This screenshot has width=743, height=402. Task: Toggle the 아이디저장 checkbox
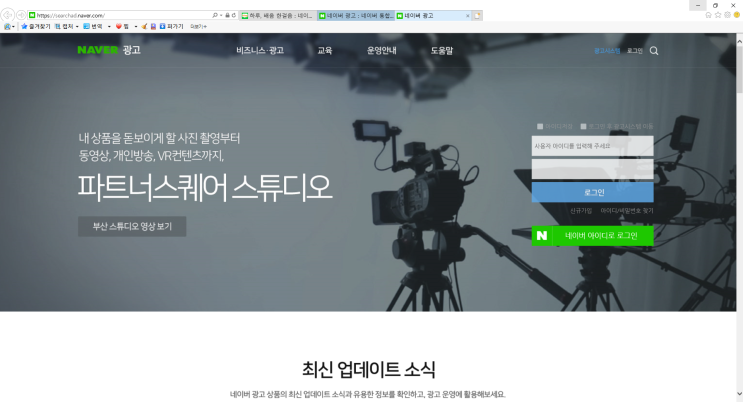(540, 126)
